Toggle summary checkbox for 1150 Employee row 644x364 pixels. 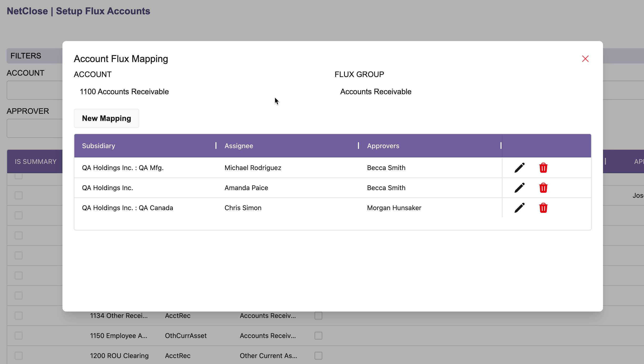(x=19, y=336)
